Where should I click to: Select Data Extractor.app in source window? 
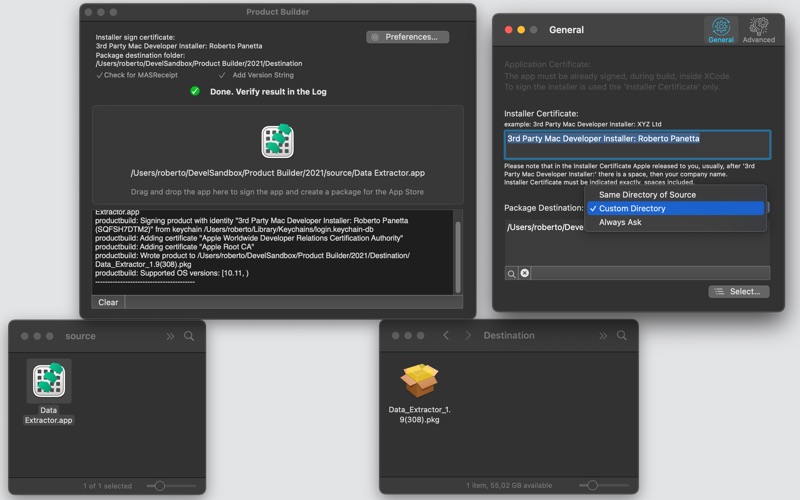(x=49, y=381)
